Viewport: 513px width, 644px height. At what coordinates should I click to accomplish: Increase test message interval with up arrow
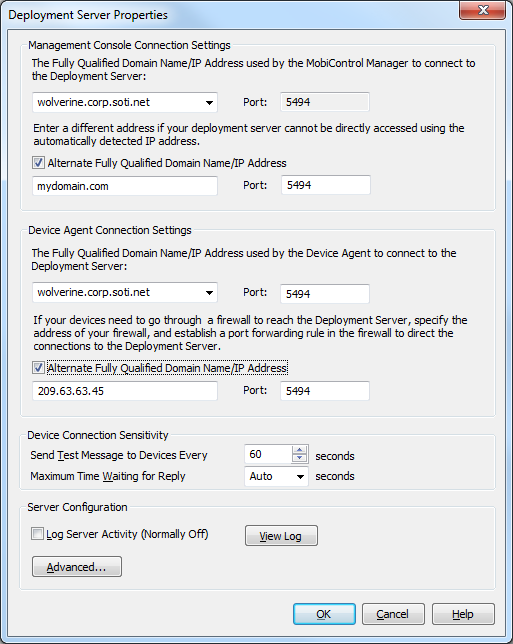tap(299, 450)
